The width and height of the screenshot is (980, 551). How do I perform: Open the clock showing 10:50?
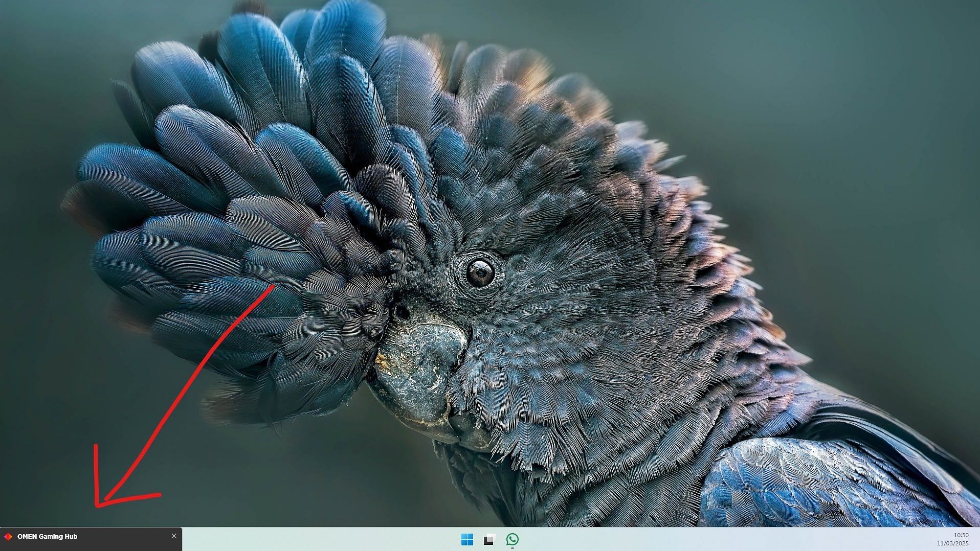coord(961,535)
